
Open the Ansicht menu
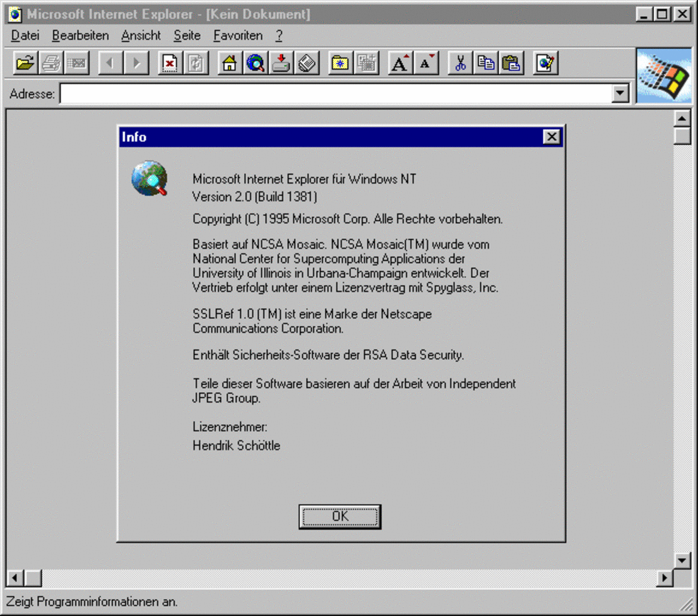pyautogui.click(x=141, y=35)
